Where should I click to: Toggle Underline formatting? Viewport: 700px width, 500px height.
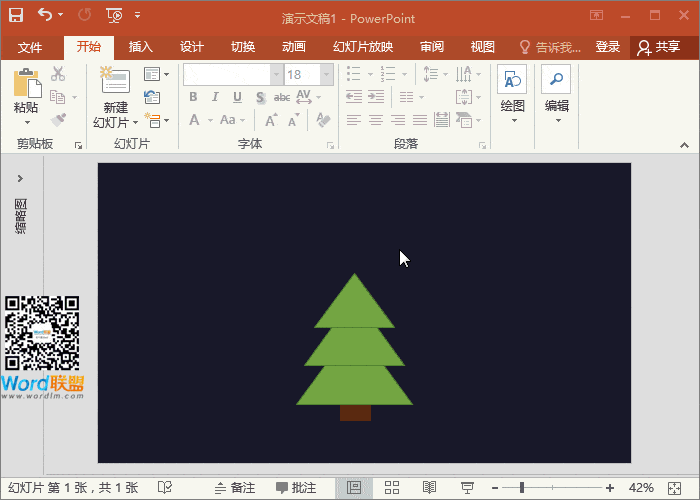[x=237, y=97]
